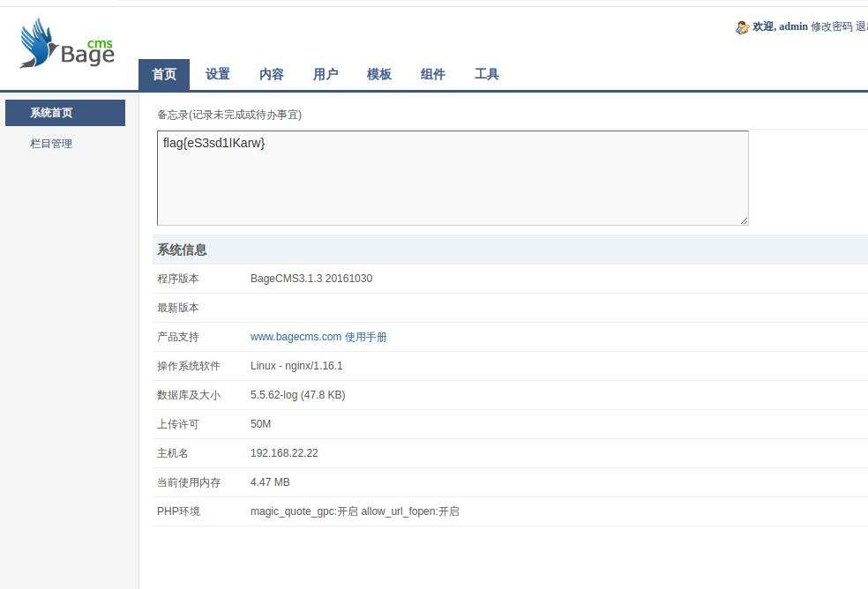Click the 操作系统软件 label

tap(188, 366)
